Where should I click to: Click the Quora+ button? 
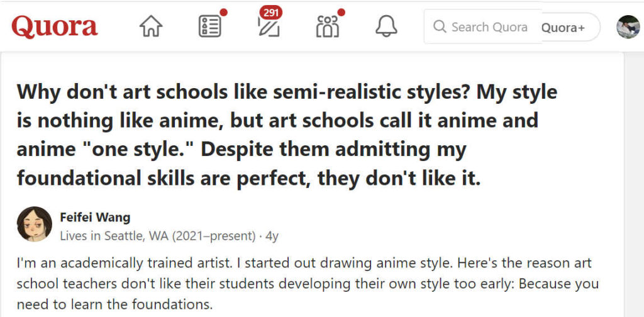pos(562,27)
